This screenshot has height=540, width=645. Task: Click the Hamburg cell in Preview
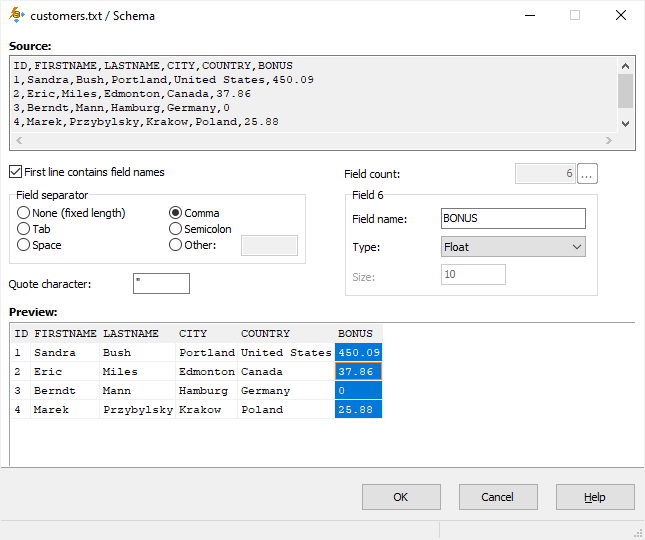tap(206, 390)
